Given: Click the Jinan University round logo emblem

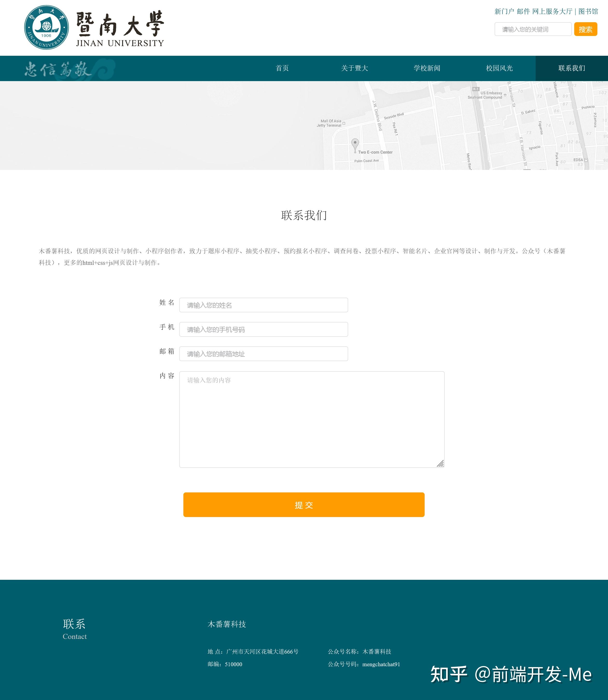Looking at the screenshot, I should coord(47,28).
